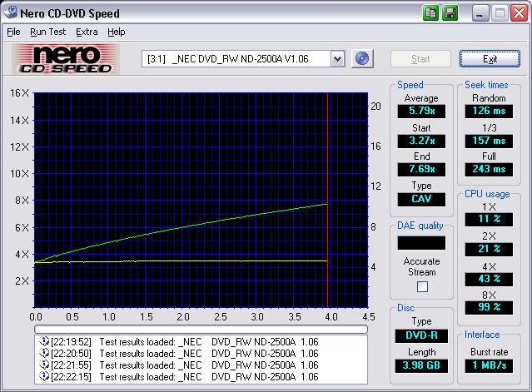Screen dimensions: 532x392
Task: Click the disc Length value 3.98 GB
Action: tap(421, 365)
